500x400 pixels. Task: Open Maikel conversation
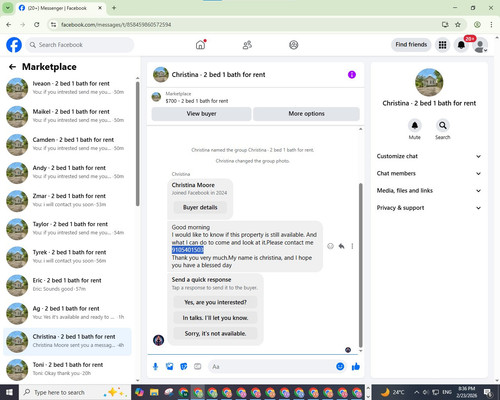coord(68,116)
